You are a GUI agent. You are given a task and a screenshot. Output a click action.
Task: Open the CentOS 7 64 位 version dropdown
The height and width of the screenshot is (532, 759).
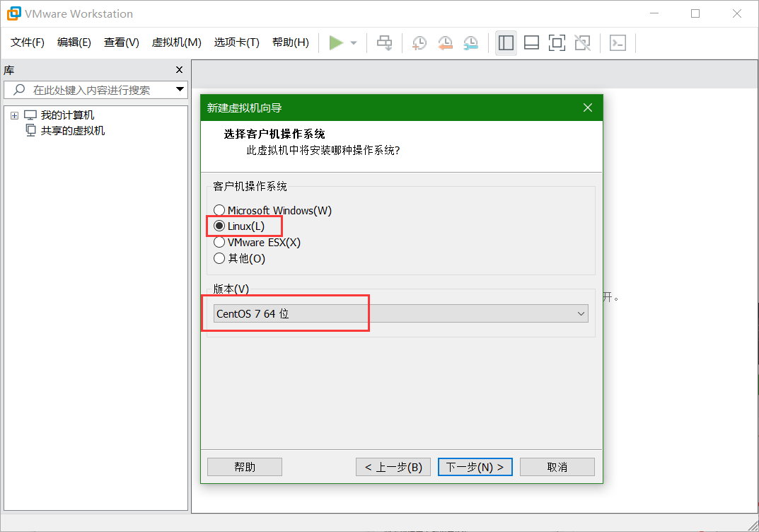401,313
